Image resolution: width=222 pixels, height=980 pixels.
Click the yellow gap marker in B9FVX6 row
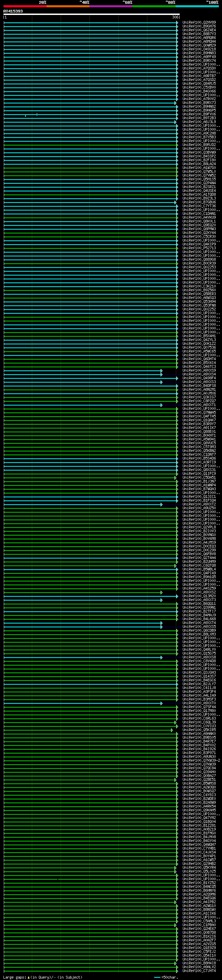(25, 115)
